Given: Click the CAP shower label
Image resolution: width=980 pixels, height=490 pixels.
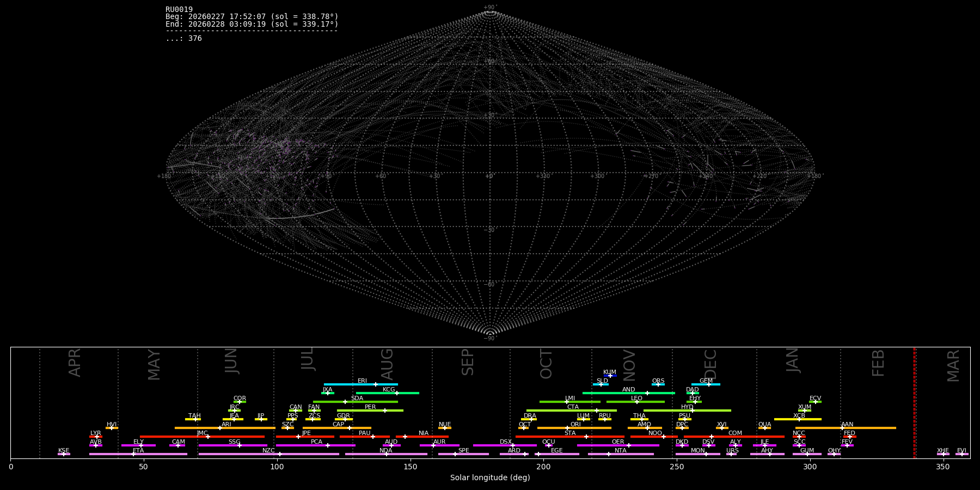Looking at the screenshot, I should (338, 425).
